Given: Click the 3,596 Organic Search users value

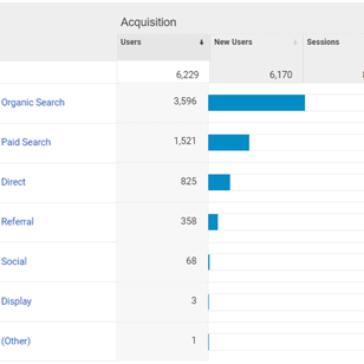Looking at the screenshot, I should (185, 101).
